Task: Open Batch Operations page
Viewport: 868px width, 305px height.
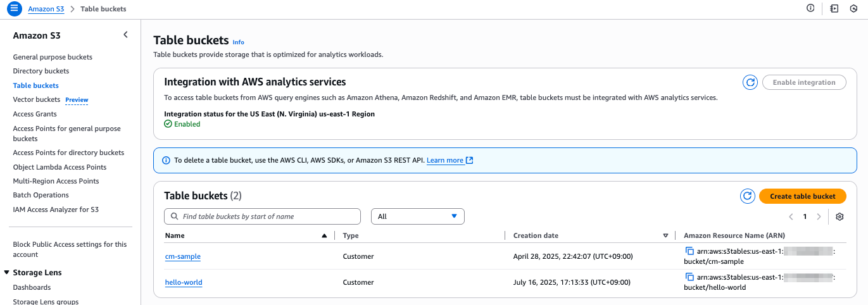Action: pos(41,195)
